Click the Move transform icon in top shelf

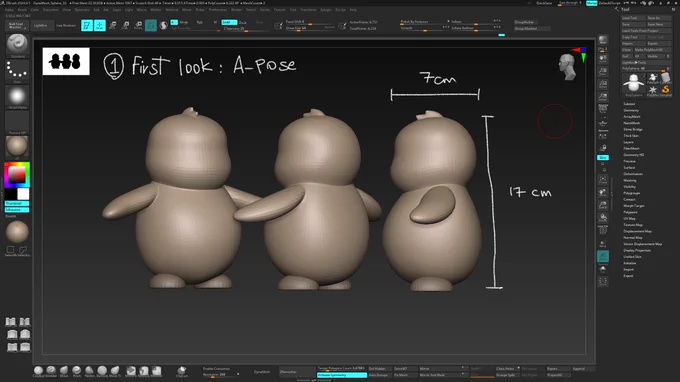point(113,26)
